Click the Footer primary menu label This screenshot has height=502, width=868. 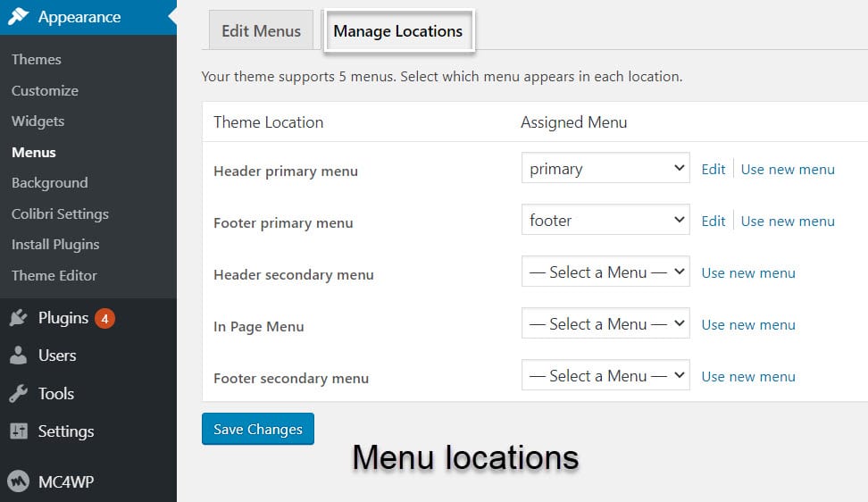click(283, 223)
